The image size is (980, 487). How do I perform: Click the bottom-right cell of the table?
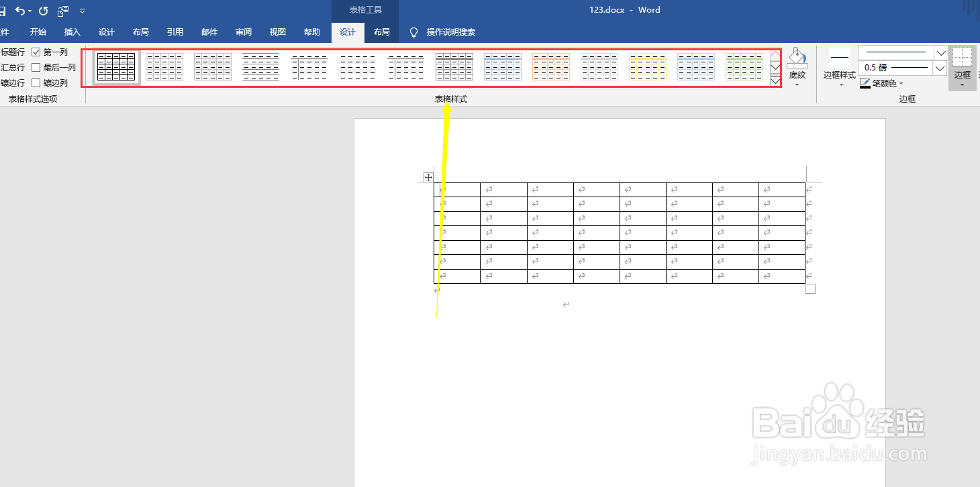782,276
